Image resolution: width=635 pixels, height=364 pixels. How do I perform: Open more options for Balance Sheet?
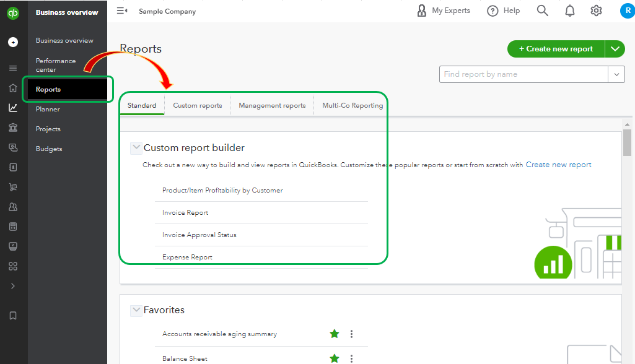coord(351,358)
